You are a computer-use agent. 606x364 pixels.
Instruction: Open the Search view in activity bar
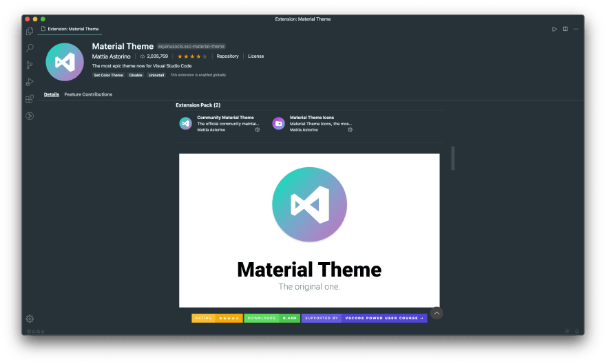click(x=30, y=48)
